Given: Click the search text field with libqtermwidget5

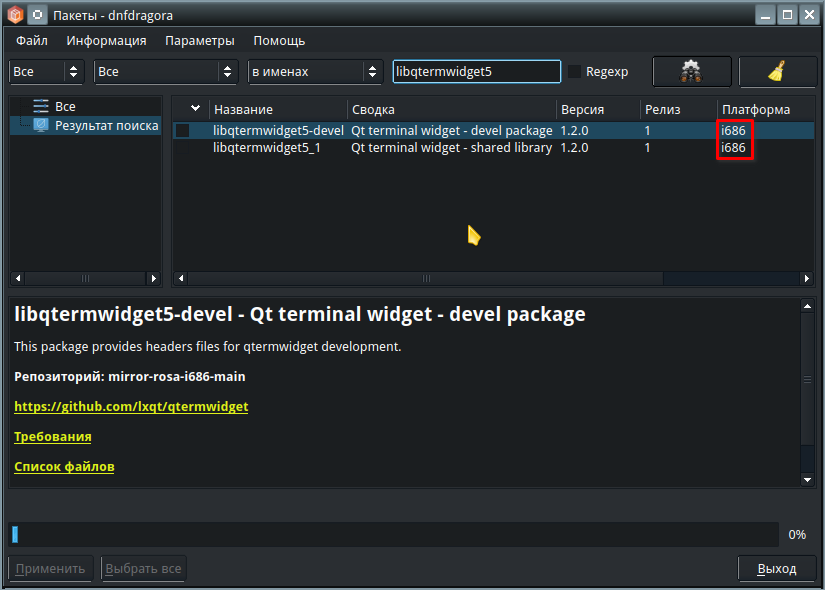Looking at the screenshot, I should [x=476, y=72].
